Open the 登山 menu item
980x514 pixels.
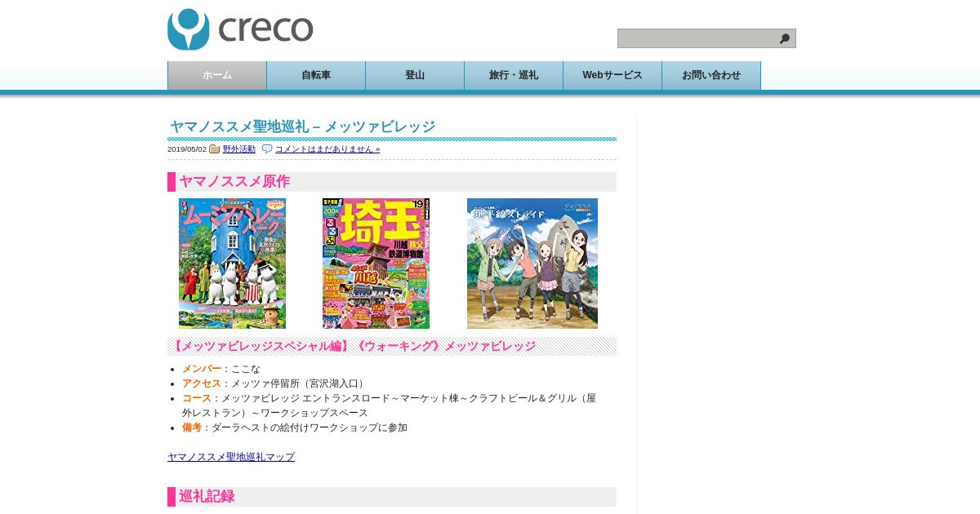pos(415,75)
